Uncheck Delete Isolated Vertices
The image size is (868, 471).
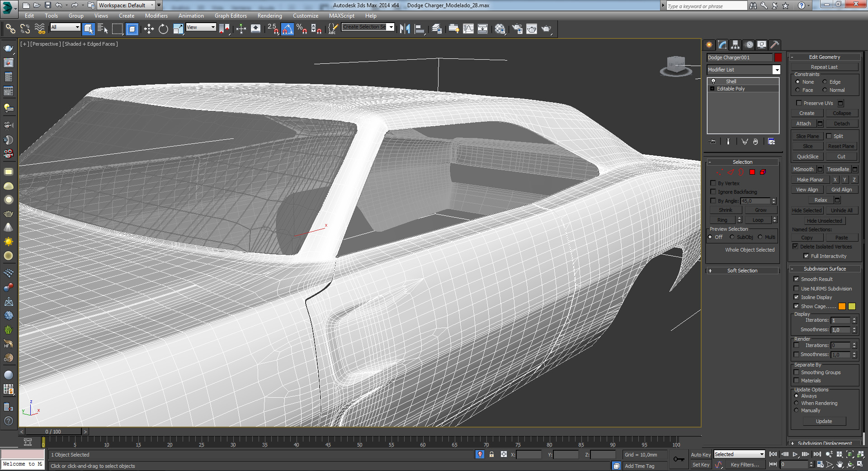[x=795, y=247]
